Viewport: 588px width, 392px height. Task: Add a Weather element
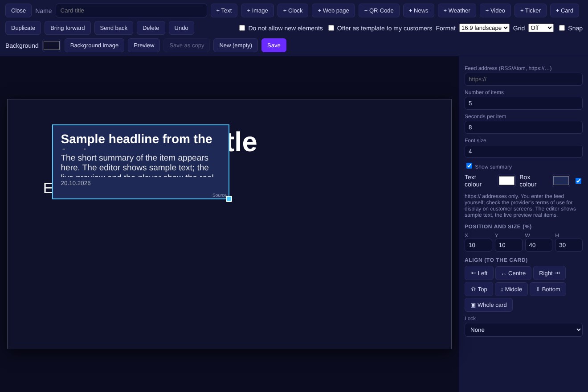pyautogui.click(x=457, y=11)
